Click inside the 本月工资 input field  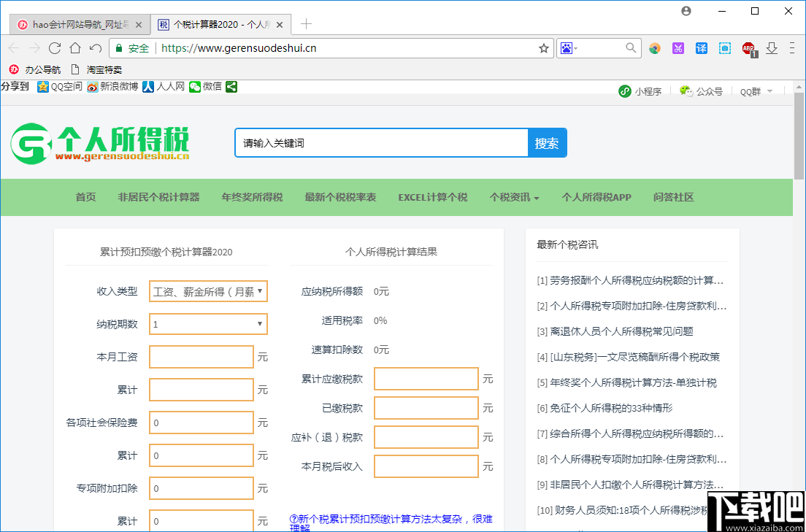click(201, 356)
